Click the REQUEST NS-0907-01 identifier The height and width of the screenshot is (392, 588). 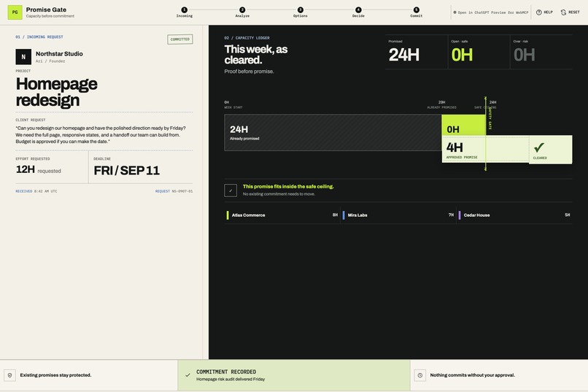click(x=174, y=191)
